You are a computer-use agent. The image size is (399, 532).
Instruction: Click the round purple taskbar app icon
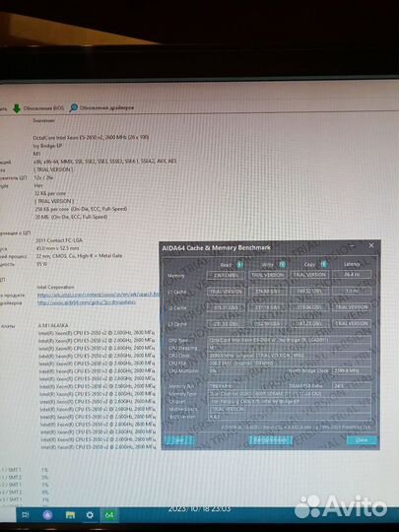point(48,515)
